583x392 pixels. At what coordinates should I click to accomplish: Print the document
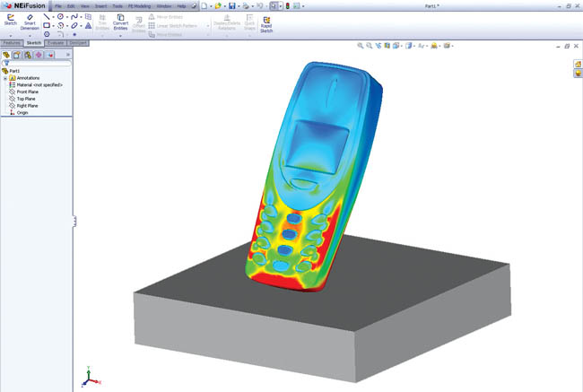coord(246,6)
